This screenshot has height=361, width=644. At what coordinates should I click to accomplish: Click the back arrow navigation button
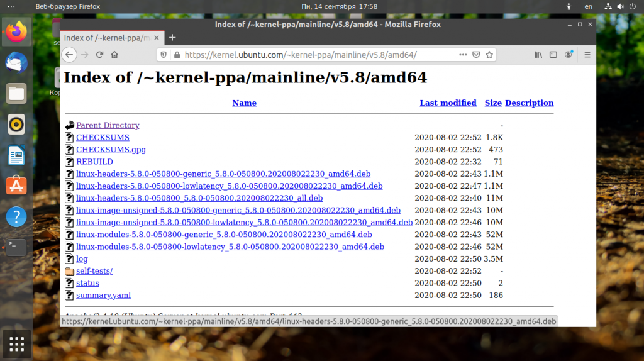pos(69,55)
